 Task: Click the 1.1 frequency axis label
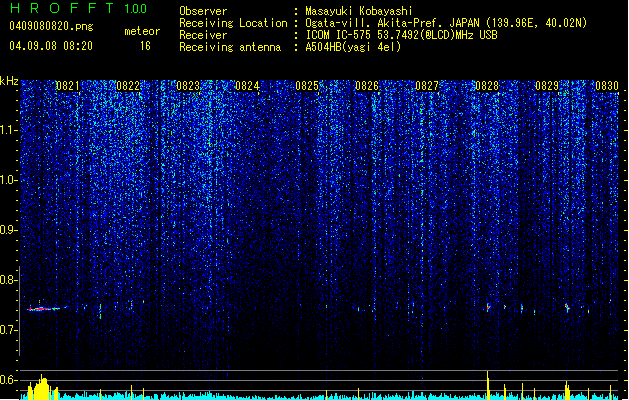point(9,130)
